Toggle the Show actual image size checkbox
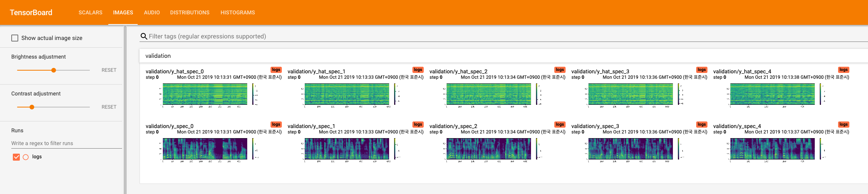 pos(15,38)
